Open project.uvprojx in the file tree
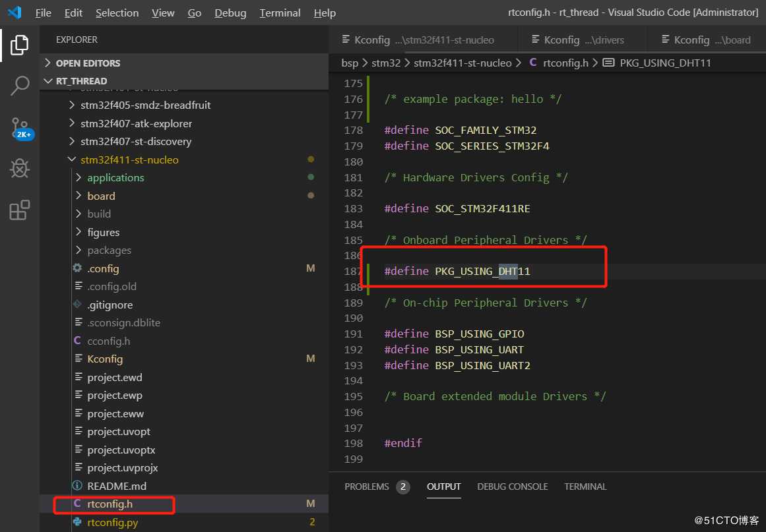This screenshot has width=766, height=532. click(x=122, y=468)
